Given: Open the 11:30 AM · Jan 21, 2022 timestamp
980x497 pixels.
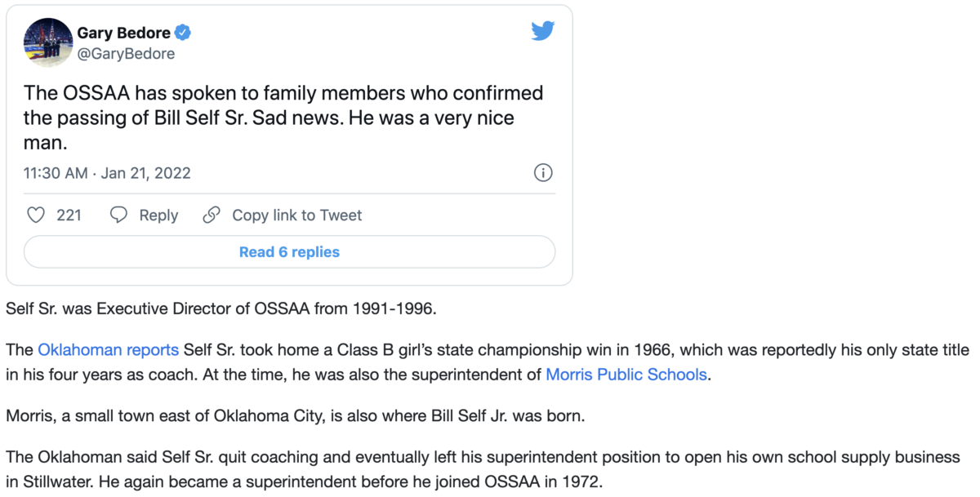Looking at the screenshot, I should [x=107, y=173].
